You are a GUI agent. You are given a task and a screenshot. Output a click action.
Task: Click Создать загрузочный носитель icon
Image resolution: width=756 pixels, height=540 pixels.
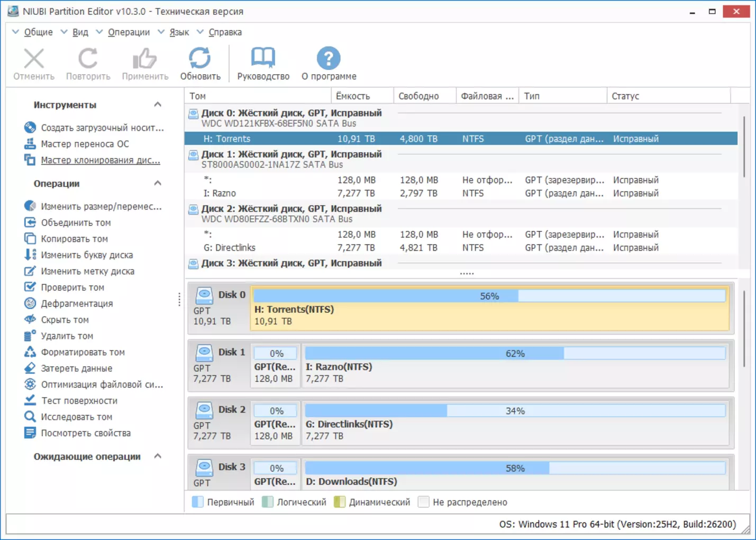click(x=30, y=128)
